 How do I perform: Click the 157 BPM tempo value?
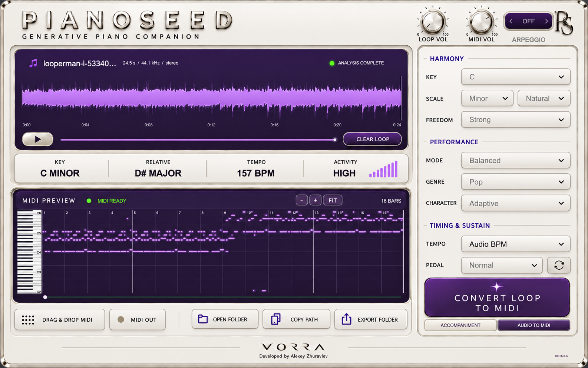point(256,173)
